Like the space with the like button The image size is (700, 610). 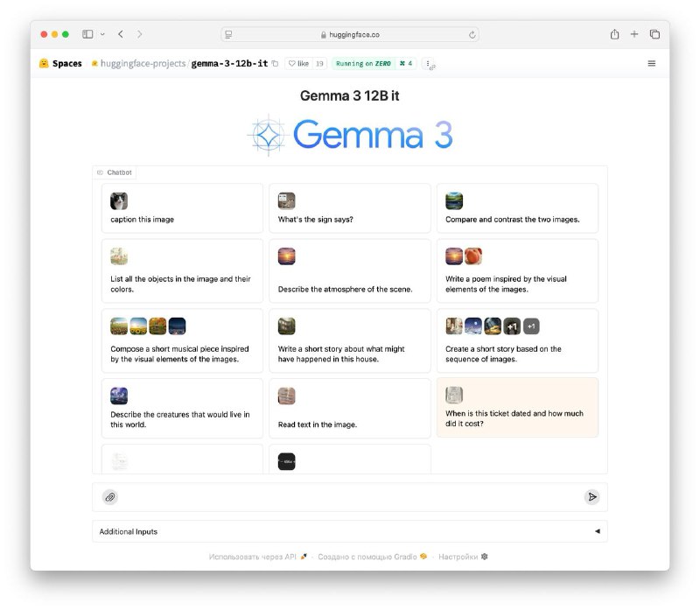tap(298, 63)
